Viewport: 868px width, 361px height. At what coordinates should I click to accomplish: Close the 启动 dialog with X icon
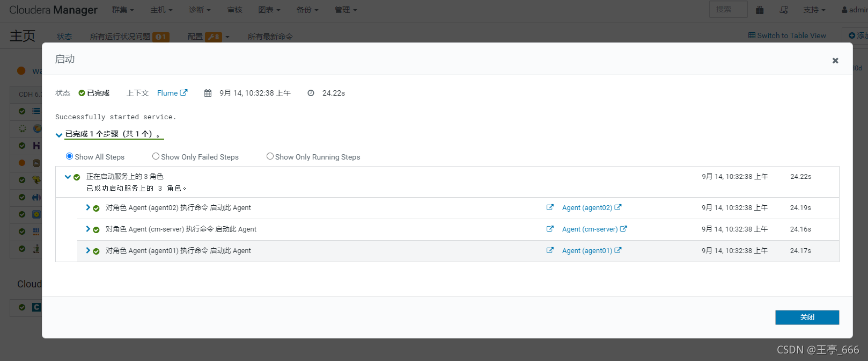[x=835, y=61]
